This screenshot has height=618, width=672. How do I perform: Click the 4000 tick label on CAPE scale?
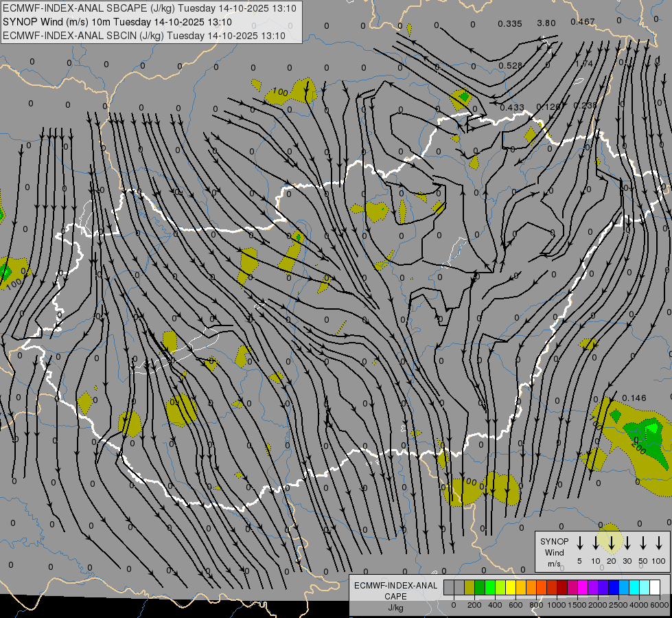[639, 605]
